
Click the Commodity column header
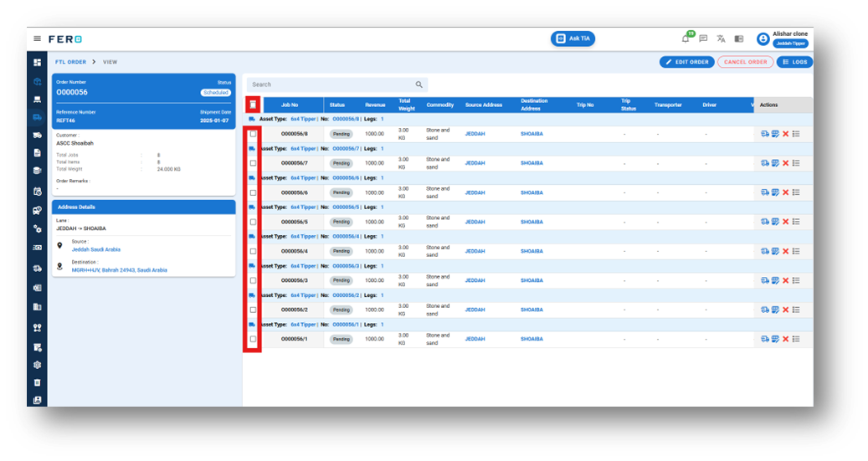click(x=440, y=105)
